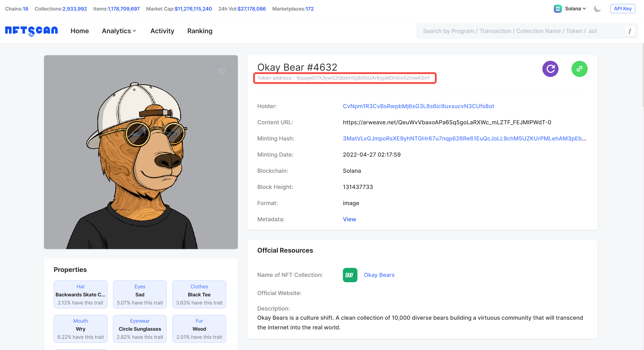The width and height of the screenshot is (644, 350).
Task: Open the Okay Bears collection link
Action: coord(379,275)
